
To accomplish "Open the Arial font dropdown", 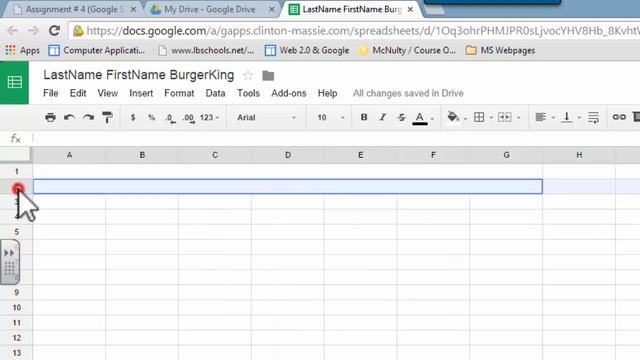I will [266, 118].
